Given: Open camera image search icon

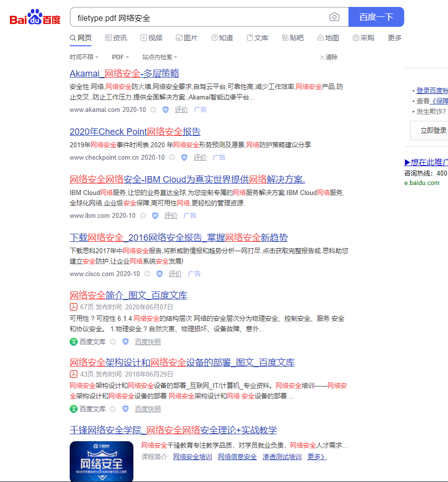Looking at the screenshot, I should 334,17.
